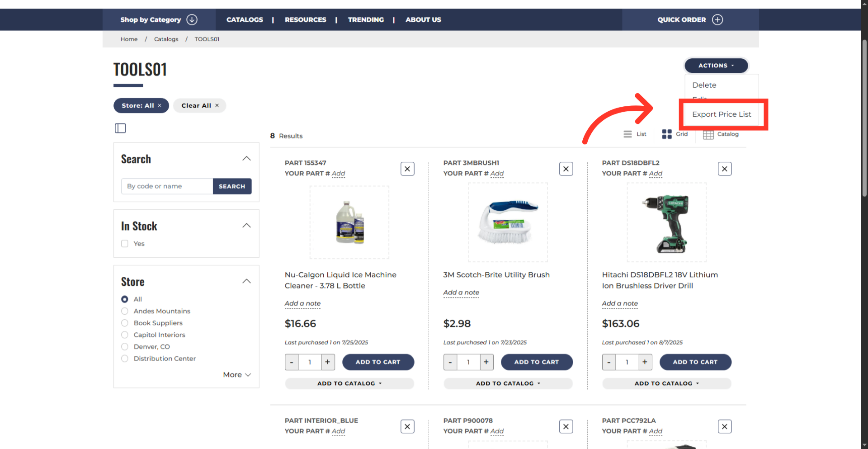Click Clear All filter chip

point(199,105)
